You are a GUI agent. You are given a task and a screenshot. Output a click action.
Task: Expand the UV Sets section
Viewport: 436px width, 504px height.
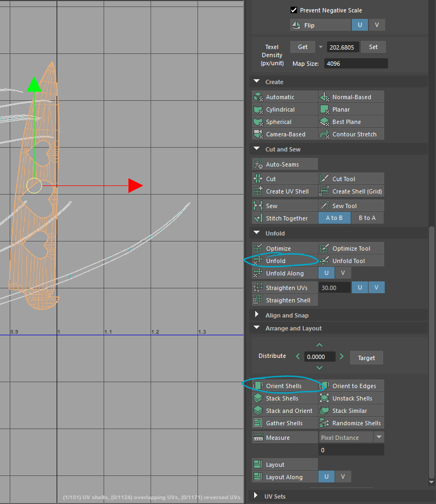pos(256,495)
